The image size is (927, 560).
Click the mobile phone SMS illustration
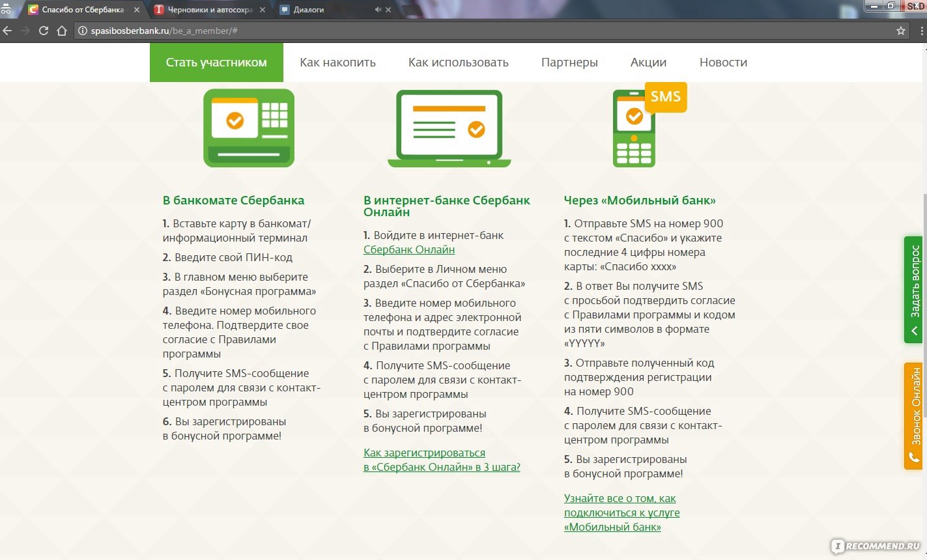(x=649, y=125)
